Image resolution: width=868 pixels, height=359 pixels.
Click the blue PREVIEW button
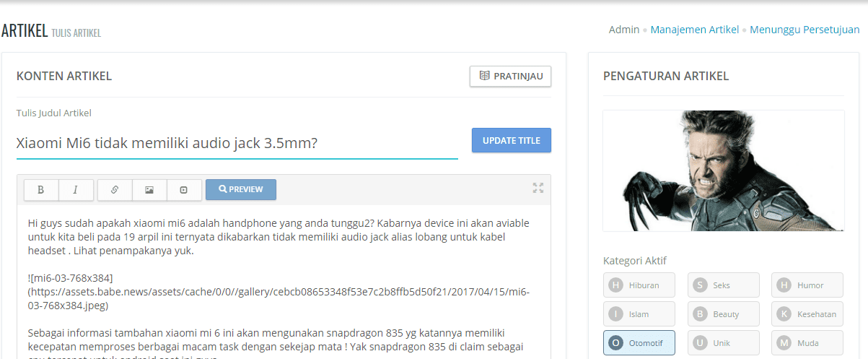click(x=241, y=190)
